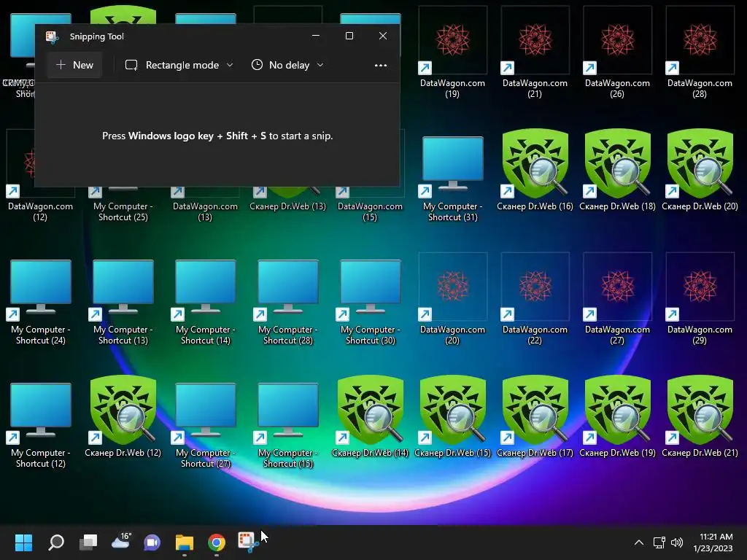Screen dimensions: 747x560
Task: Click the DataWagon.com (15) label
Action: [x=370, y=211]
